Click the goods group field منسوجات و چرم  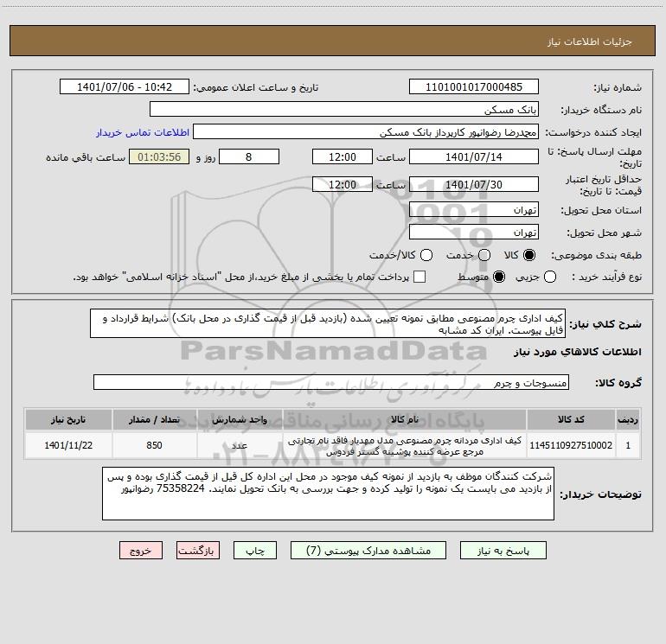coord(331,382)
